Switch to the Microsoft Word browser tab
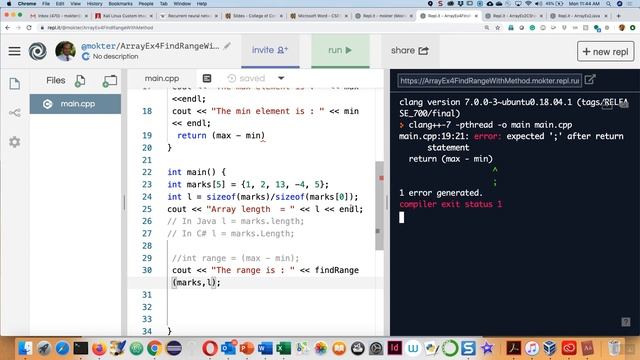Image resolution: width=640 pixels, height=360 pixels. coord(319,16)
